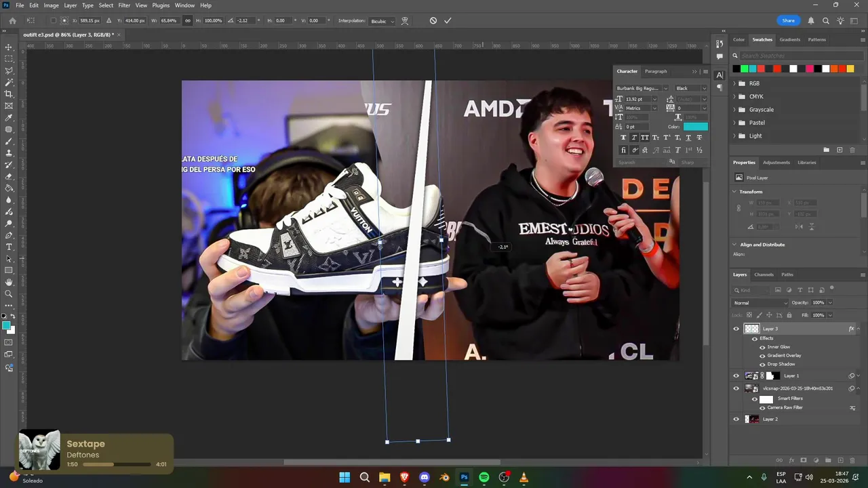Image resolution: width=868 pixels, height=488 pixels.
Task: Switch to the Channels tab
Action: 764,274
